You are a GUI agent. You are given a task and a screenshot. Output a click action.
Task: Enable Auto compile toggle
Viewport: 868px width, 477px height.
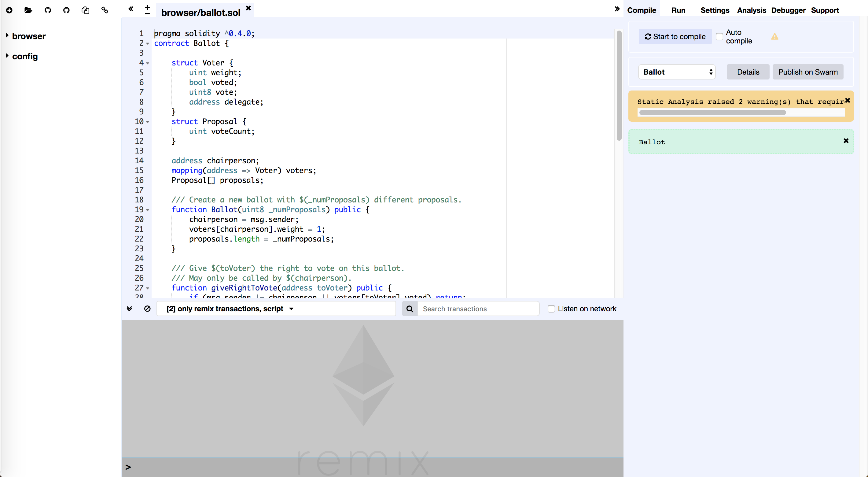[x=719, y=36]
